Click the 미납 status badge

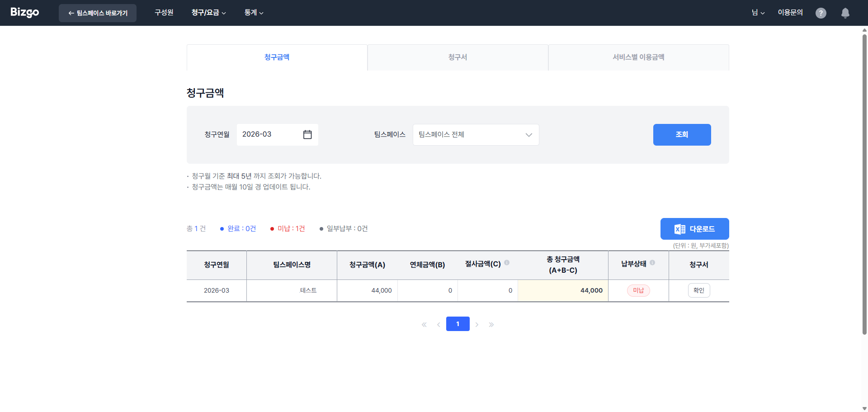[638, 290]
